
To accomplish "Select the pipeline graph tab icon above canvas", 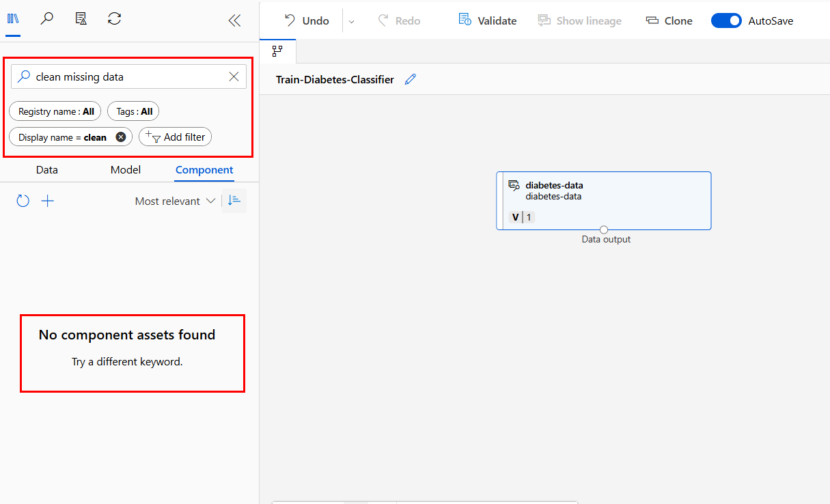I will point(278,51).
